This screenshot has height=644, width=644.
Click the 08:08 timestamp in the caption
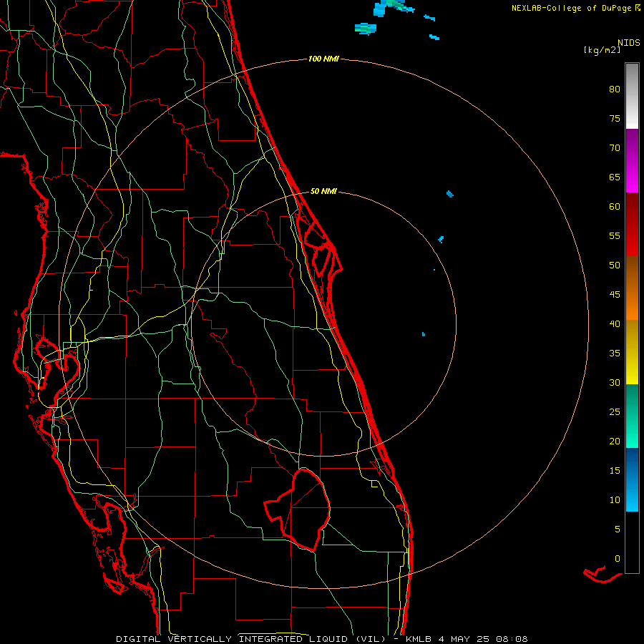(512, 639)
